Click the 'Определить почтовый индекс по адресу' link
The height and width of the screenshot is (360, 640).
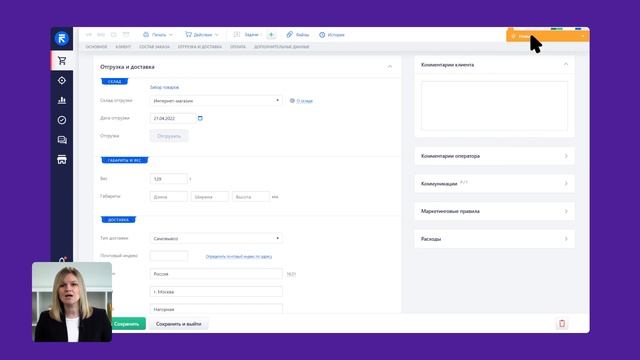coord(239,257)
